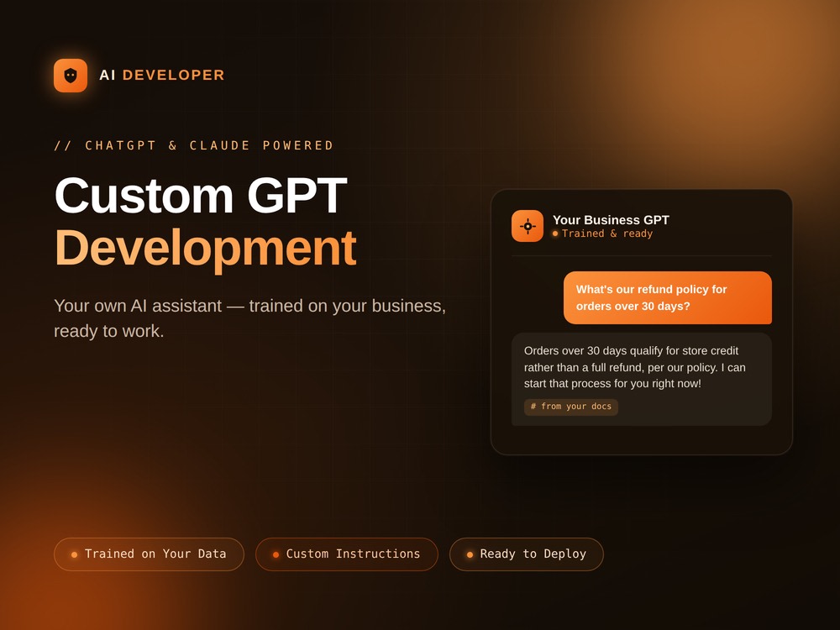
Task: Click the 'Your own AI assistant' subtitle
Action: [x=250, y=318]
